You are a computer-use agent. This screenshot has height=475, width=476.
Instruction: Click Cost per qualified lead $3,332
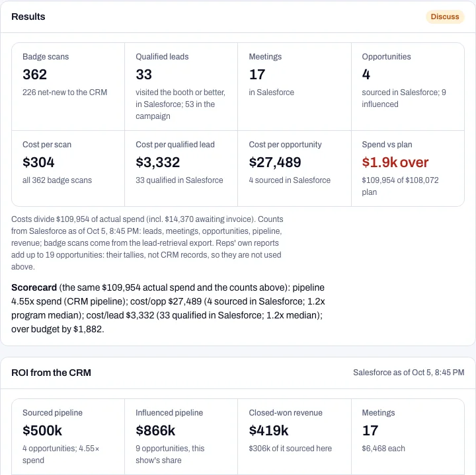coord(157,163)
